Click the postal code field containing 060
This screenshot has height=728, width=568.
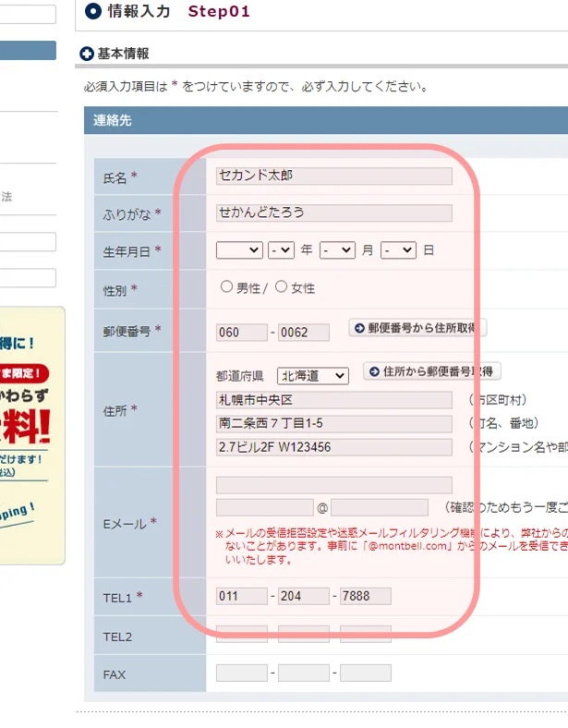242,333
